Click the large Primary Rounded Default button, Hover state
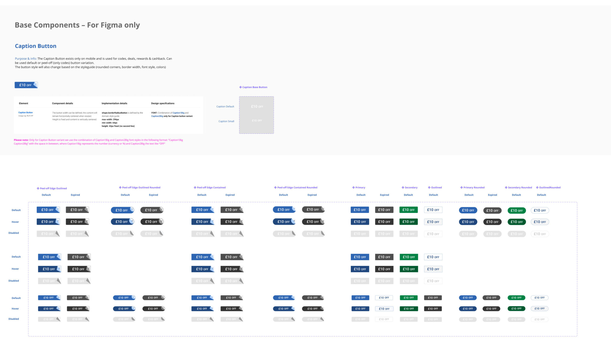This screenshot has width=611, height=364. coord(468,222)
